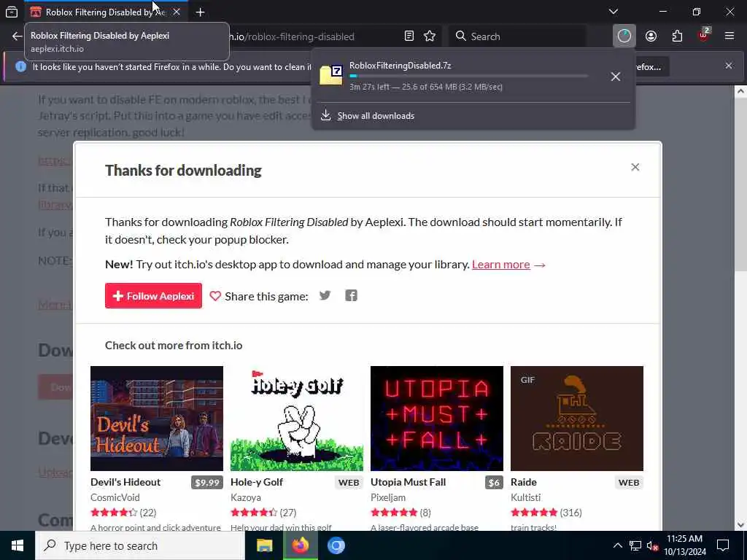The image size is (747, 560).
Task: Open the Devil's Hideout thumbnail
Action: click(x=157, y=419)
